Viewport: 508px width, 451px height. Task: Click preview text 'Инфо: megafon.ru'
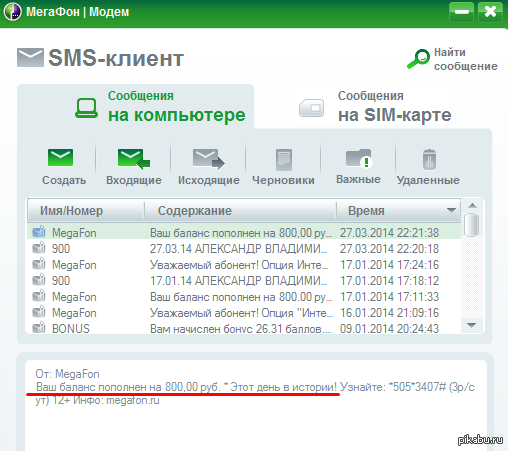(116, 400)
